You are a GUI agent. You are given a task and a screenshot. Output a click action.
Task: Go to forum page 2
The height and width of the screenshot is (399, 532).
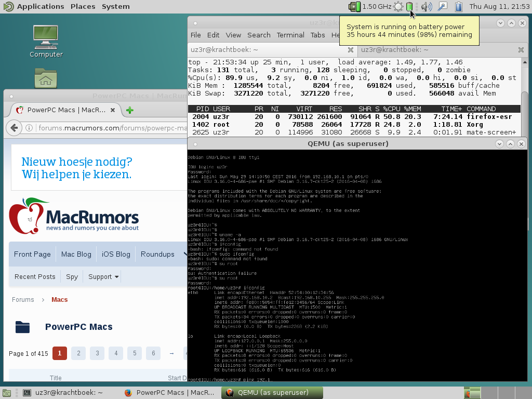pyautogui.click(x=78, y=353)
